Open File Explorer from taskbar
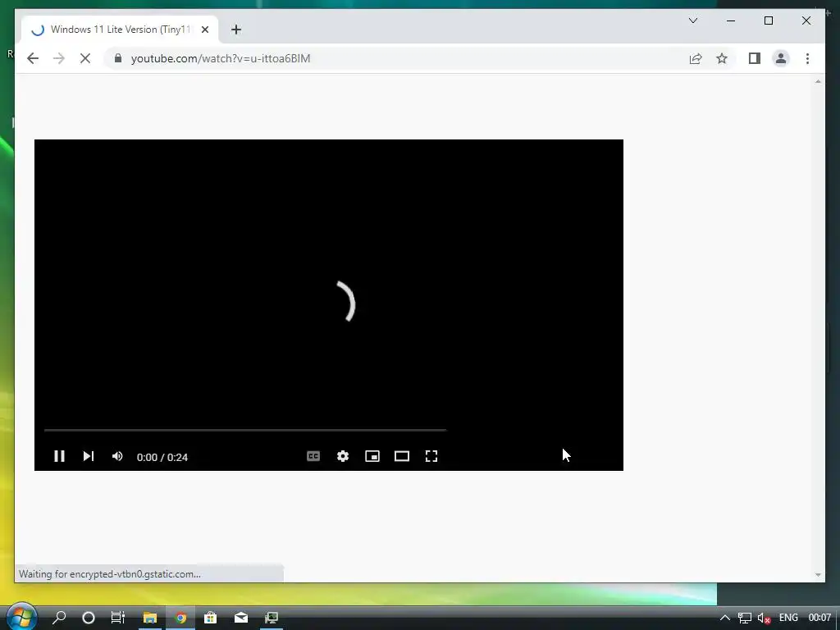The image size is (840, 630). [149, 618]
